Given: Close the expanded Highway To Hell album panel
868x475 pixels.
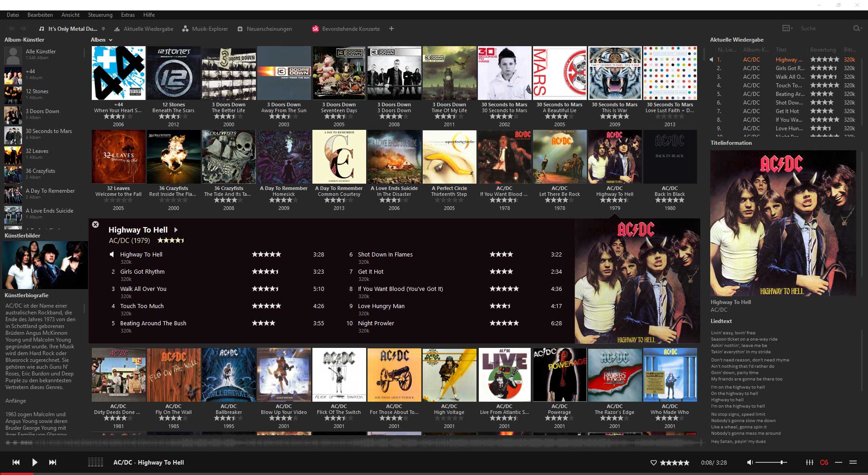Looking at the screenshot, I should (x=95, y=224).
